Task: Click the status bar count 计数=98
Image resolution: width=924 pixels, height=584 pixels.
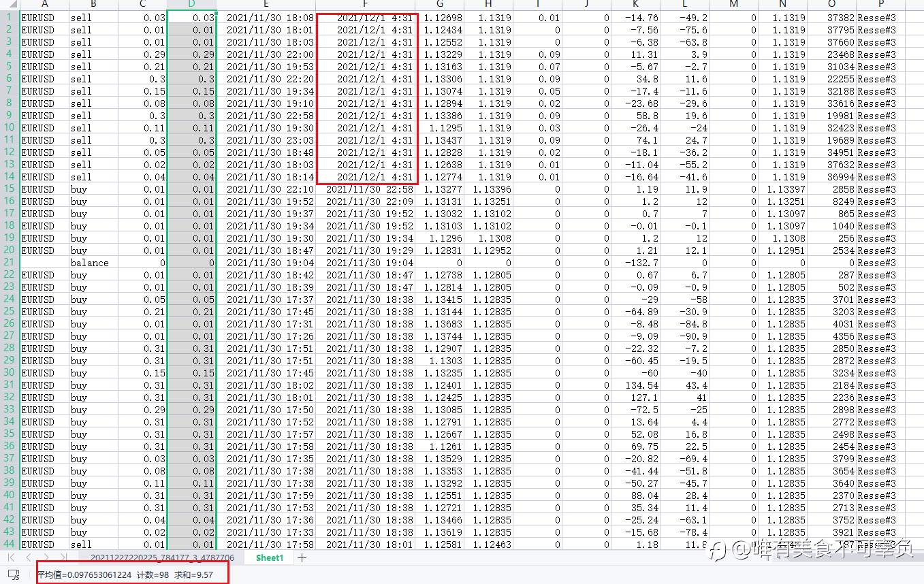Action: click(x=152, y=575)
